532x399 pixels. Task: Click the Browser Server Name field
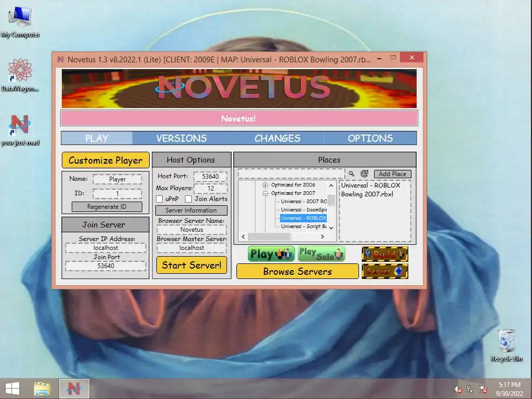[192, 230]
